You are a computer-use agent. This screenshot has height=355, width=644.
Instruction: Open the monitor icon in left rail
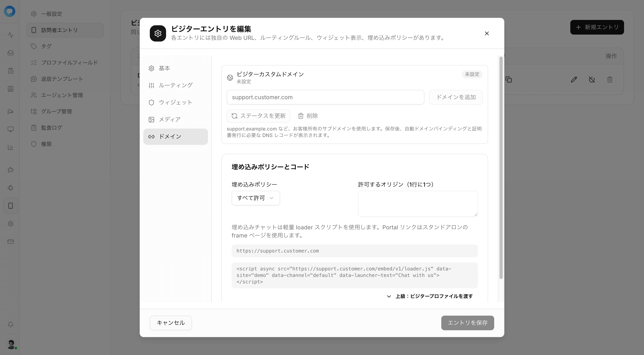click(x=11, y=129)
